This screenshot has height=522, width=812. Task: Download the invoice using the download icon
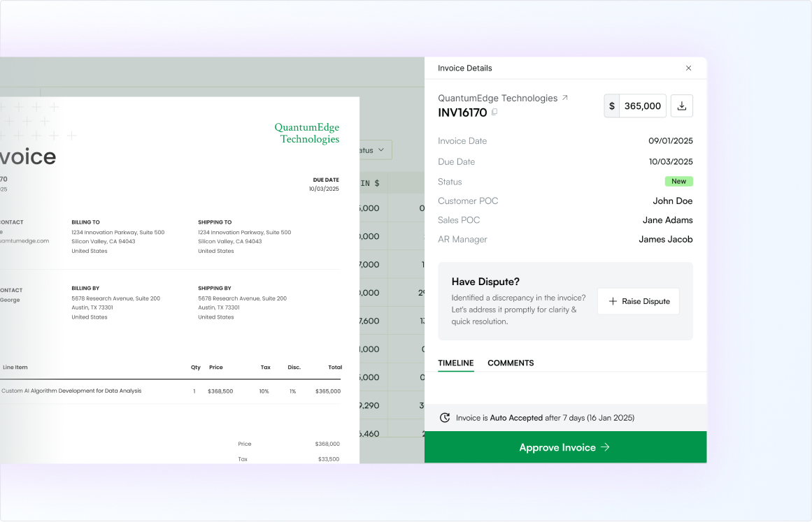pyautogui.click(x=681, y=106)
